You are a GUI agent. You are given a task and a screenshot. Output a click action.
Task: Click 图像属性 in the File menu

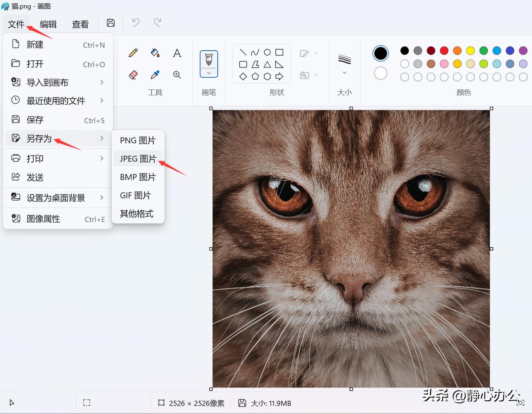tap(43, 219)
